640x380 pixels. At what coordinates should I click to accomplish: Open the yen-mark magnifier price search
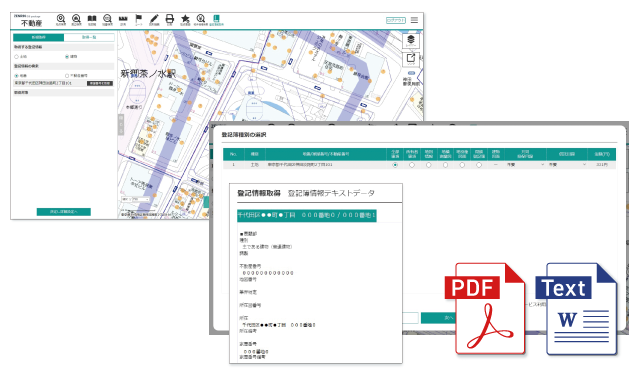tap(200, 19)
